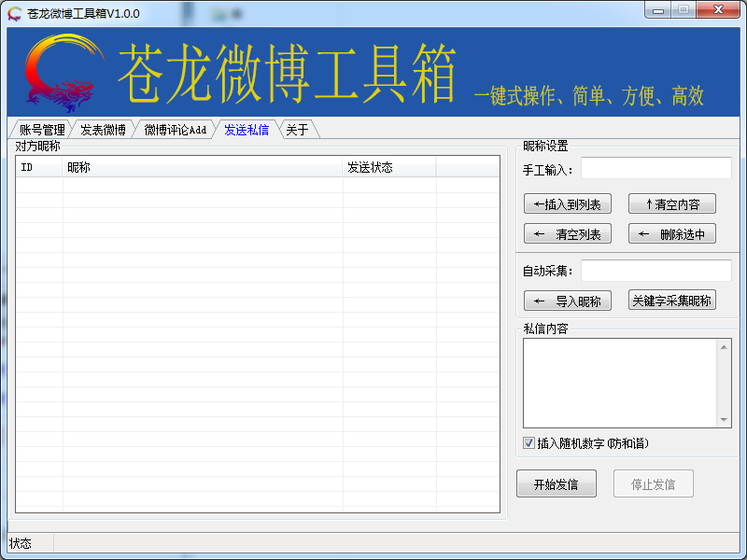Start sending with the 开始发信 button

tap(556, 483)
